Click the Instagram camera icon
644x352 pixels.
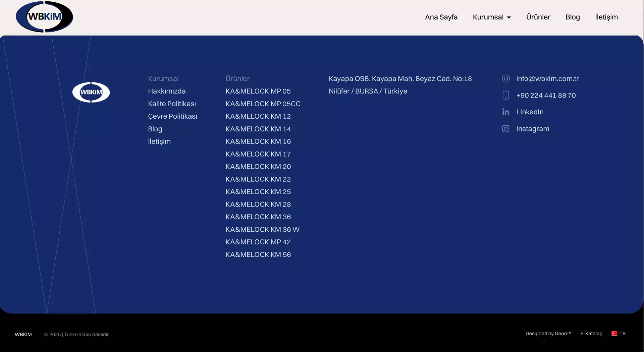(x=506, y=129)
